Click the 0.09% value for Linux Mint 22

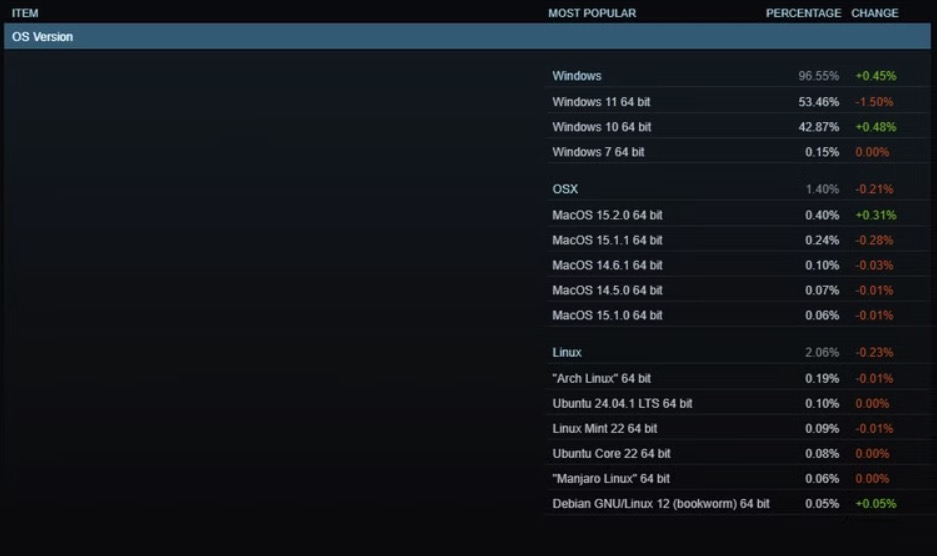[x=822, y=429]
